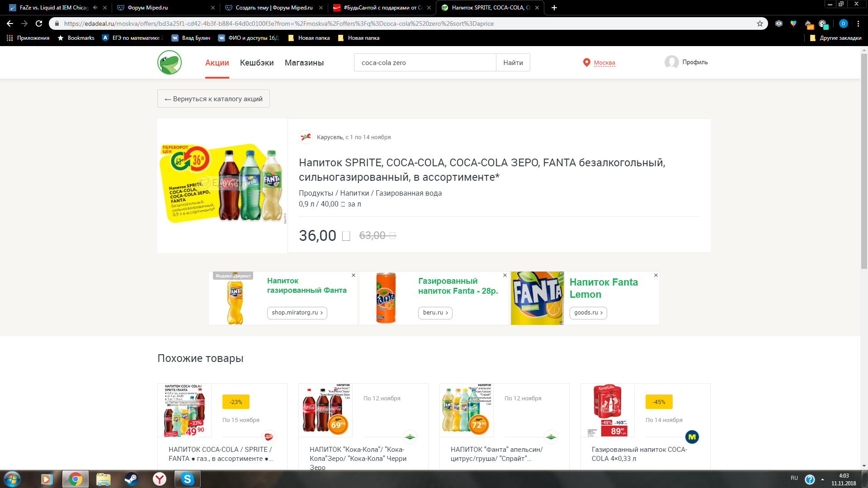The image size is (868, 488).
Task: Open the COCA-COLA 4×0,33 л product thumbnail
Action: pos(608,410)
